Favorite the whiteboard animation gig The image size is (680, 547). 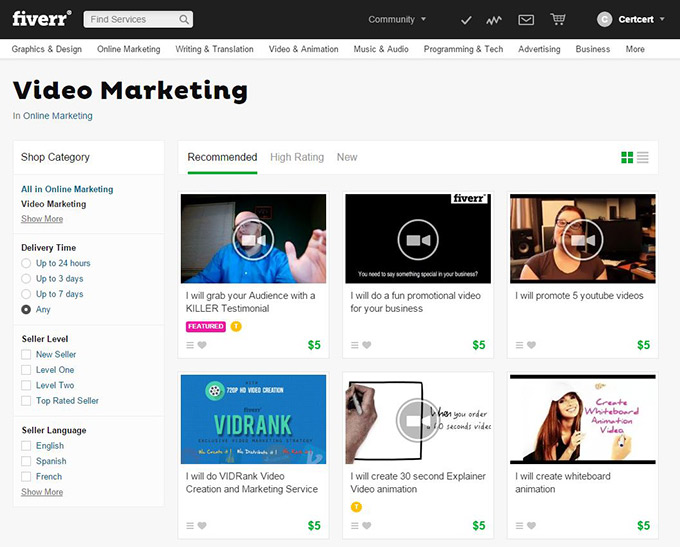pyautogui.click(x=532, y=526)
